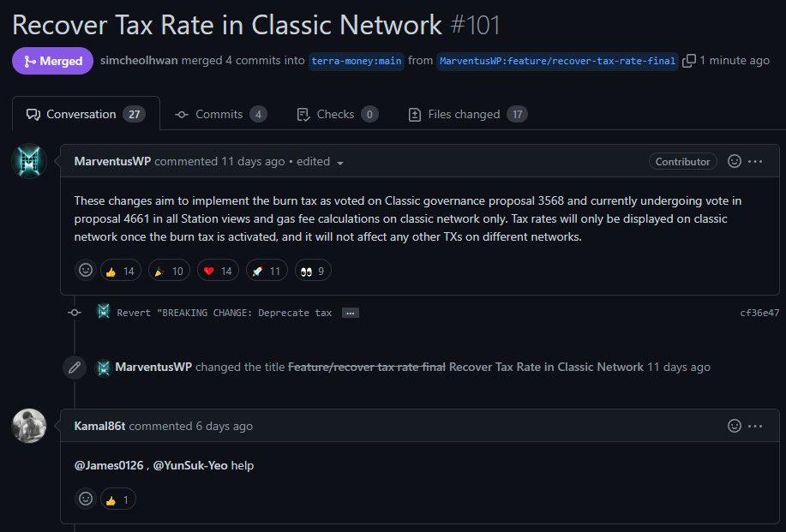Open Kamal86t author link
Image resolution: width=786 pixels, height=532 pixels.
pos(99,426)
